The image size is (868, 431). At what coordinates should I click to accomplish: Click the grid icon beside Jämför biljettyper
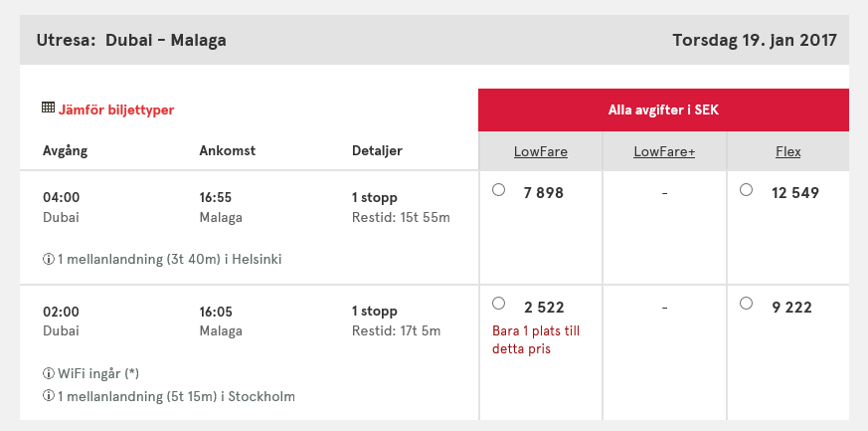(x=48, y=108)
